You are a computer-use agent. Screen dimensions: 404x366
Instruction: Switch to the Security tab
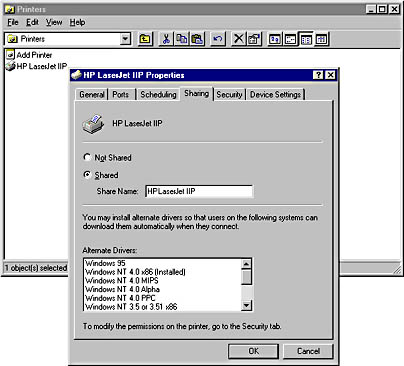tap(229, 95)
